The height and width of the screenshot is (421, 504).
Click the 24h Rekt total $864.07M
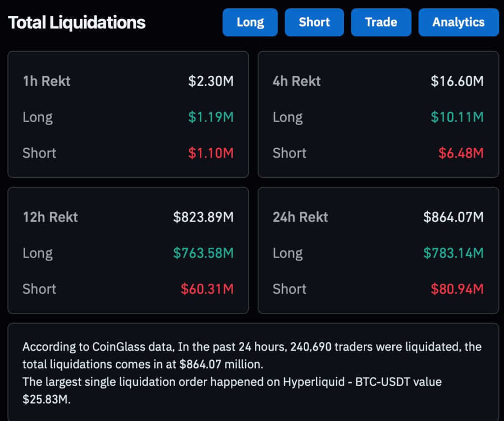coord(453,217)
